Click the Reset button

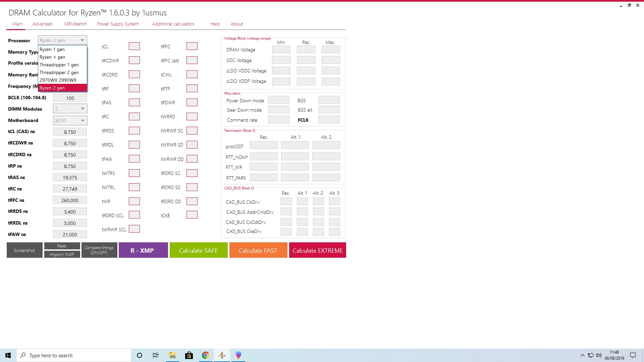(x=62, y=246)
